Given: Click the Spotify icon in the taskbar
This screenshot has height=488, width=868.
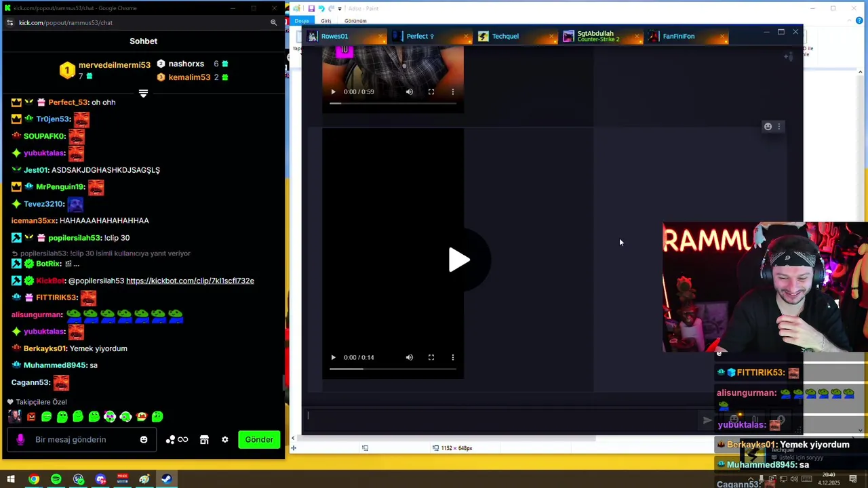Looking at the screenshot, I should [56, 479].
